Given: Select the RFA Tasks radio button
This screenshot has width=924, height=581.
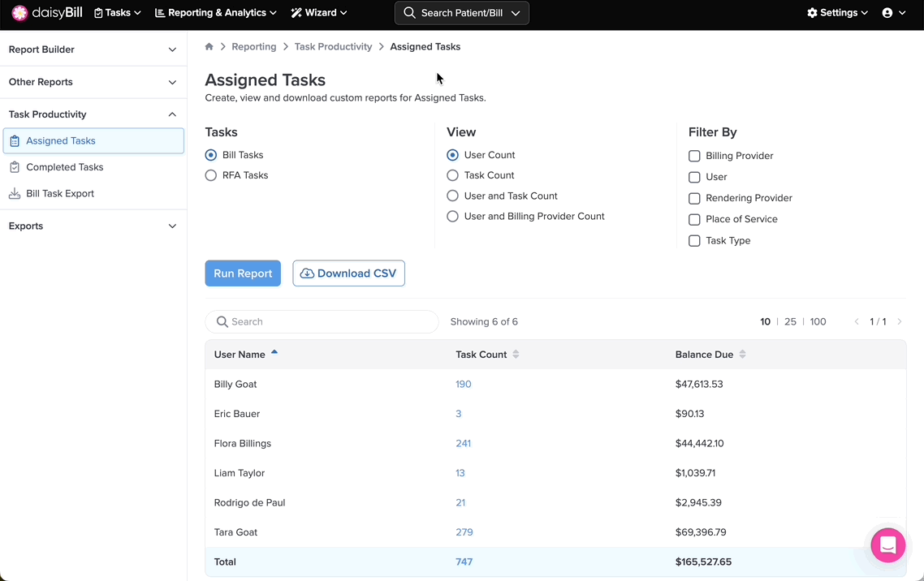Looking at the screenshot, I should (211, 175).
